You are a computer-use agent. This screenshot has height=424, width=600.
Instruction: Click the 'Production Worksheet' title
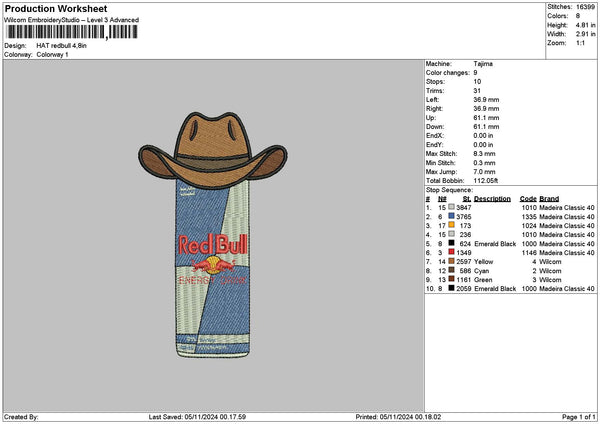[56, 8]
